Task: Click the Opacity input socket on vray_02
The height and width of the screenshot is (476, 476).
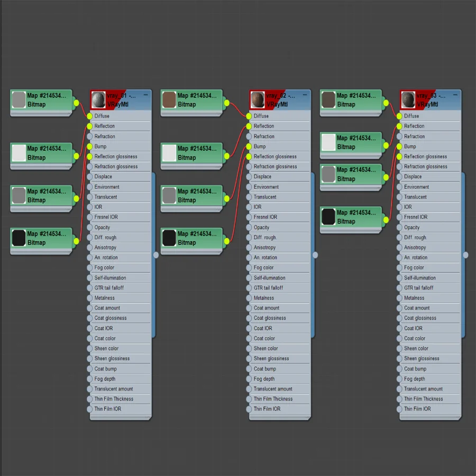Action: [249, 227]
